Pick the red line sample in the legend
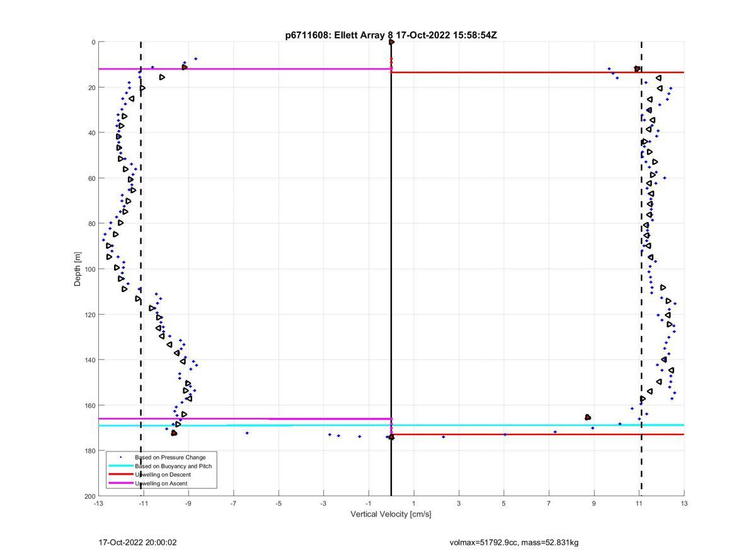This screenshot has height=558, width=756. pos(120,475)
